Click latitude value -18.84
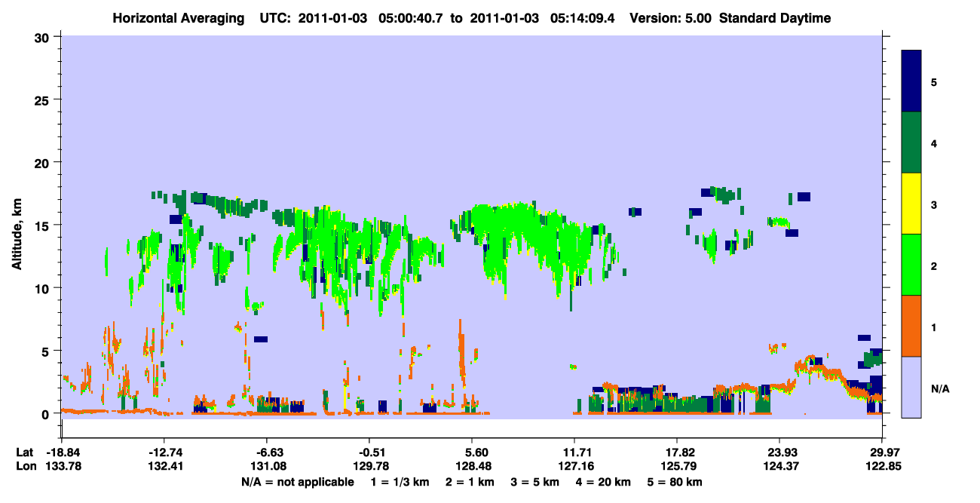 tap(62, 452)
